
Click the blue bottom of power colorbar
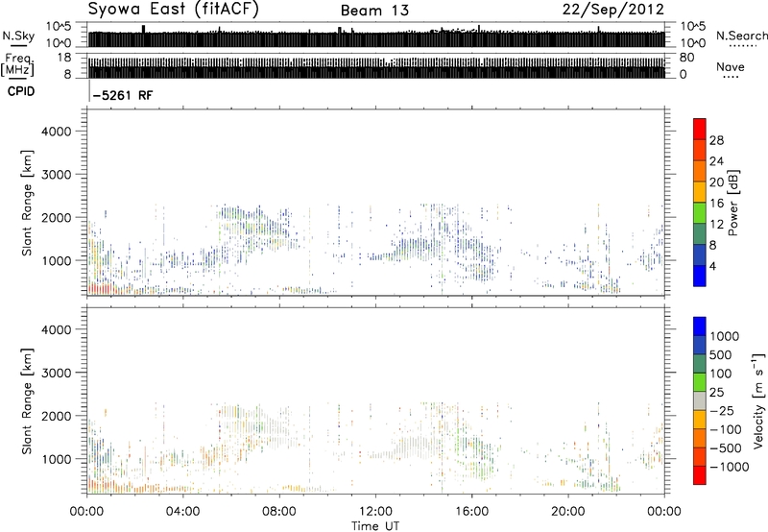700,276
